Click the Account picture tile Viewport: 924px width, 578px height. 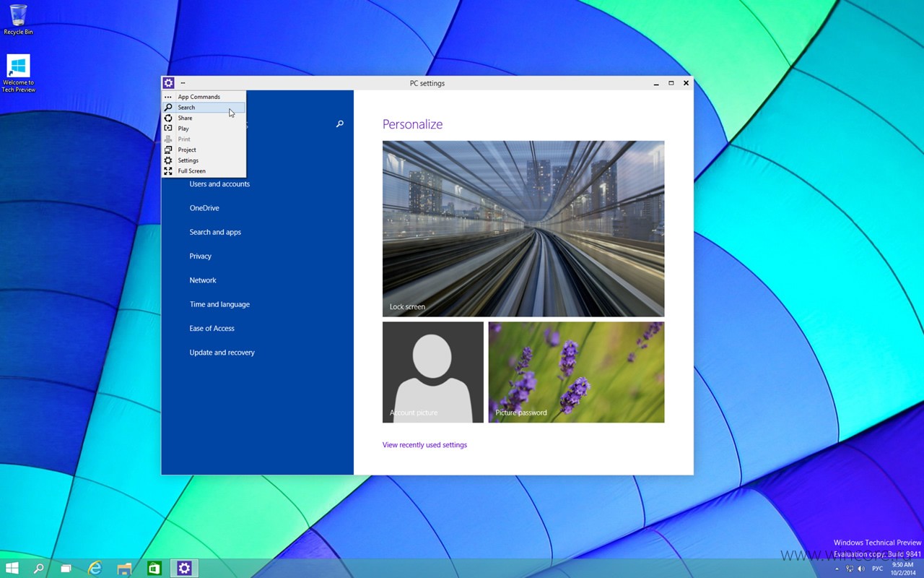(x=433, y=372)
